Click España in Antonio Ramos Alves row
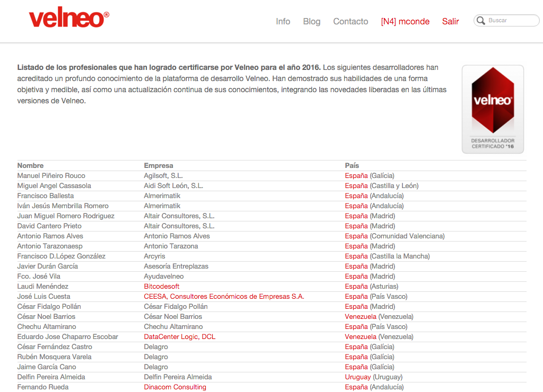 (x=356, y=236)
